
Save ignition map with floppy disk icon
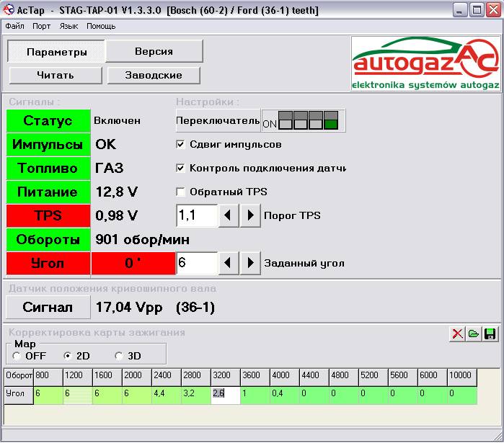490,334
